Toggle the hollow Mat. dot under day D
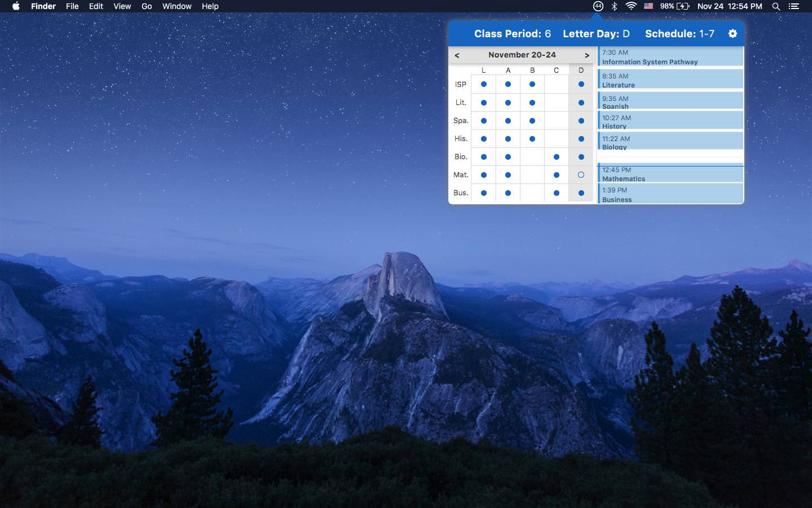The height and width of the screenshot is (508, 812). coord(581,175)
